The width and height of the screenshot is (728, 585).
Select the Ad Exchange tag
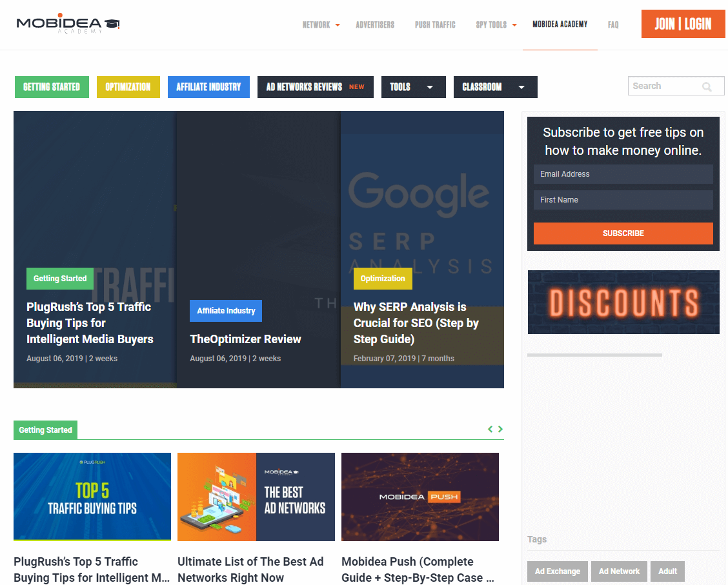tap(557, 571)
